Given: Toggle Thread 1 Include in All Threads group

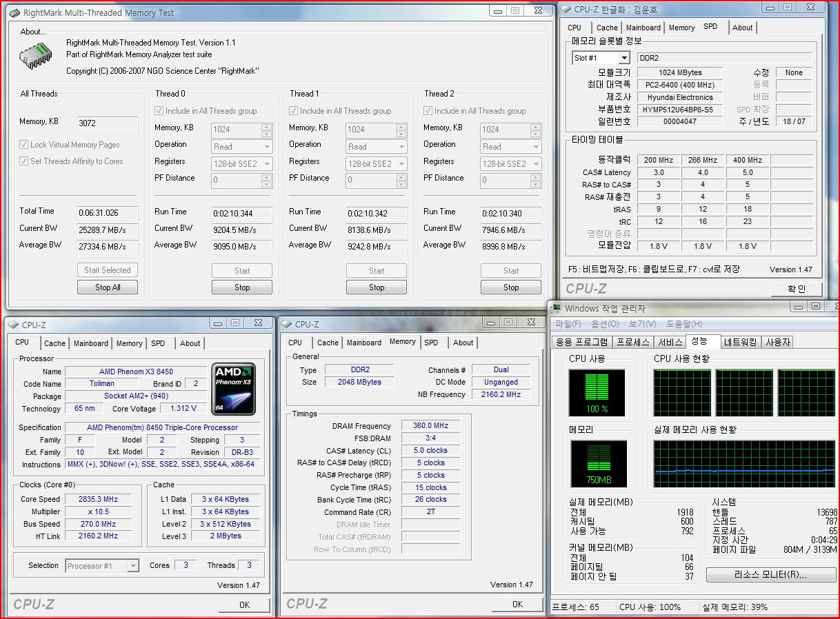Looking at the screenshot, I should click(x=294, y=111).
